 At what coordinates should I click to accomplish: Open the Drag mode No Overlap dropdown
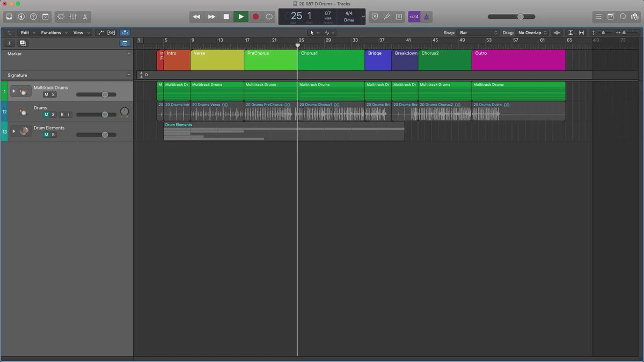coord(532,33)
